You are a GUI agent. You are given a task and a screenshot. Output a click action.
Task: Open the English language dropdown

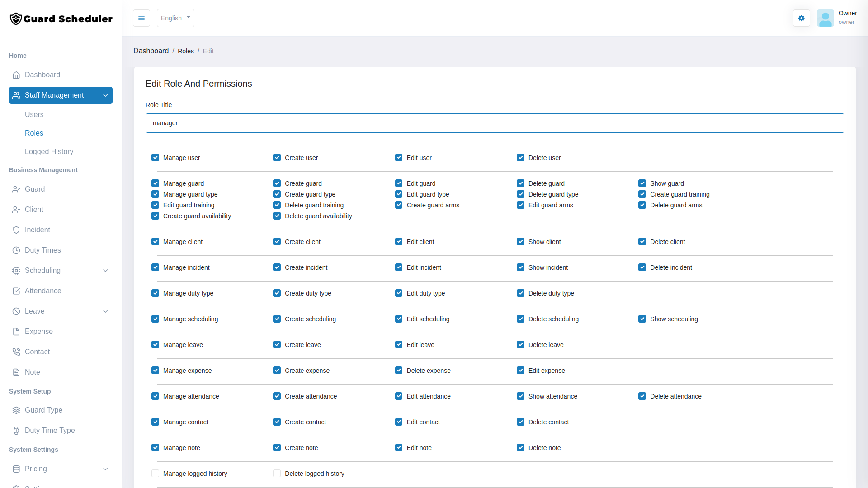[x=175, y=18]
